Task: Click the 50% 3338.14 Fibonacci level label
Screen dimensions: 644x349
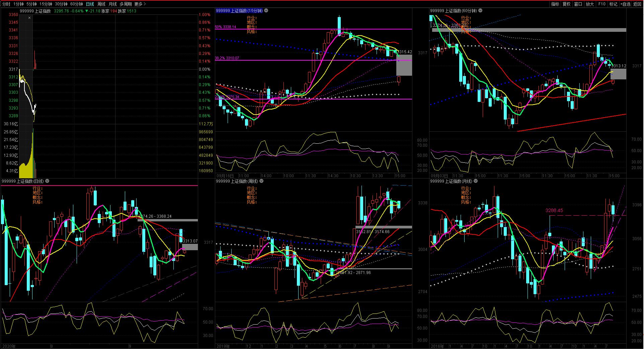Action: (225, 27)
